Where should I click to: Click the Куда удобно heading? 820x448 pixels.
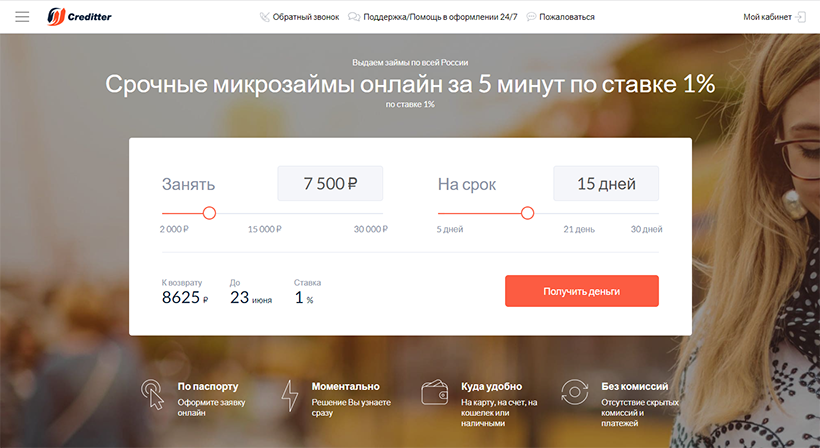point(492,386)
